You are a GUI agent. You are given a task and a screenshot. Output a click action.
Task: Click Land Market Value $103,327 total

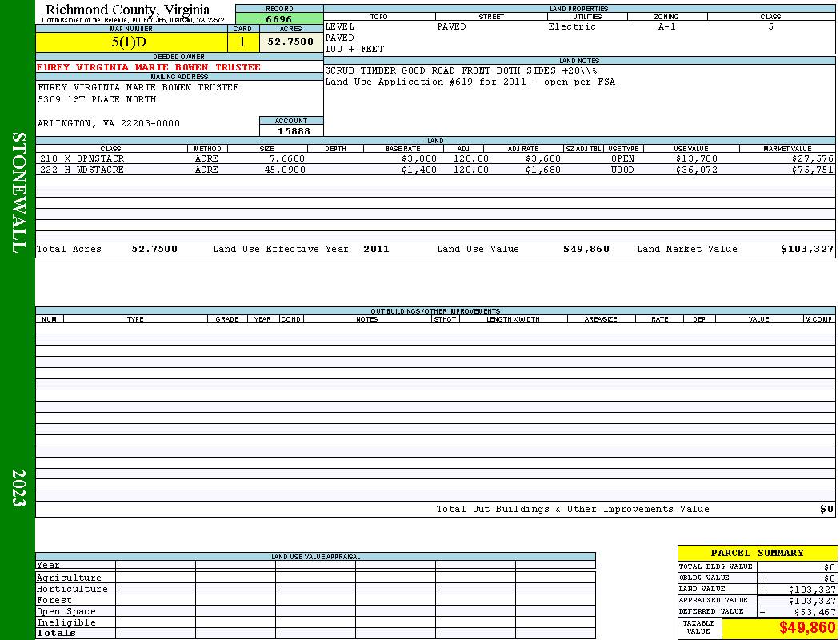[807, 249]
